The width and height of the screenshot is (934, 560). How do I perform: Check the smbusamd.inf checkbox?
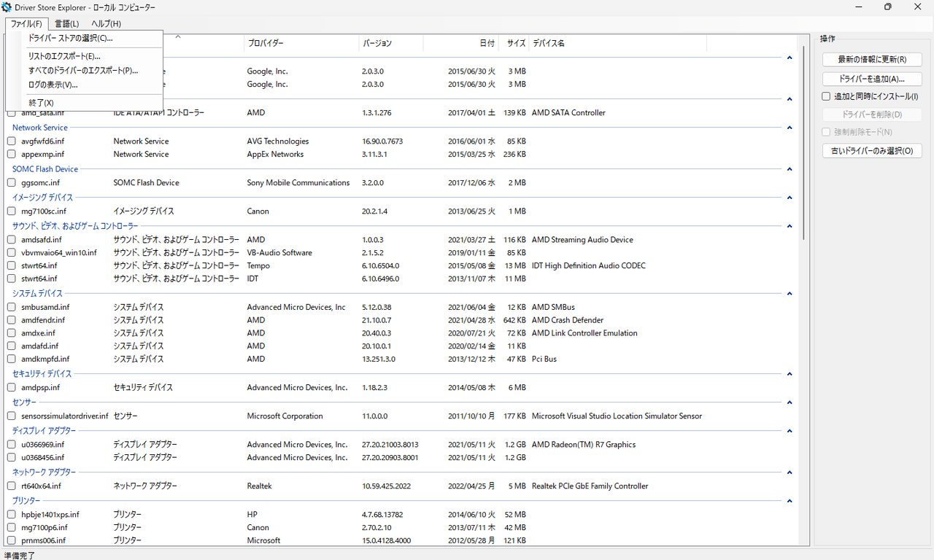coord(12,308)
